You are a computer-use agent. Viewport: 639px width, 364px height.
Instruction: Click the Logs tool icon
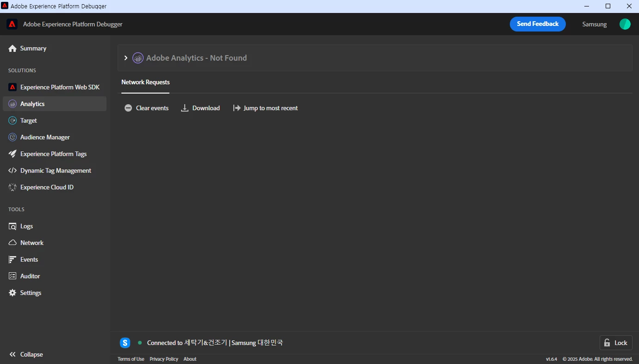tap(13, 226)
